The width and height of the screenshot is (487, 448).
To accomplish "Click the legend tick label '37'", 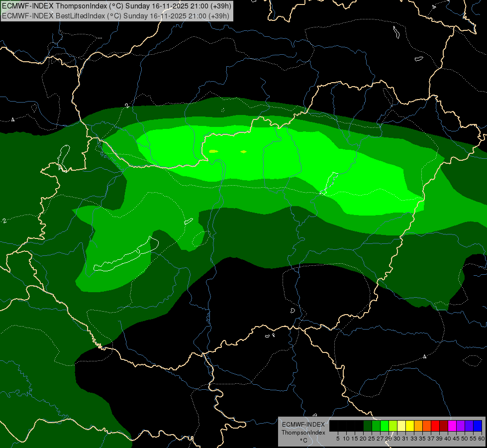I will (x=431, y=439).
